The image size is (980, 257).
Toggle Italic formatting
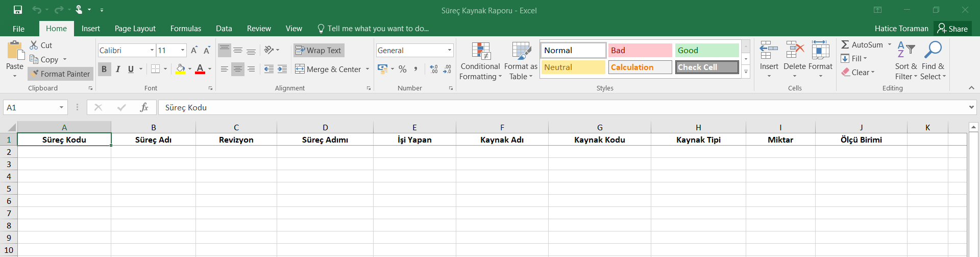[118, 69]
